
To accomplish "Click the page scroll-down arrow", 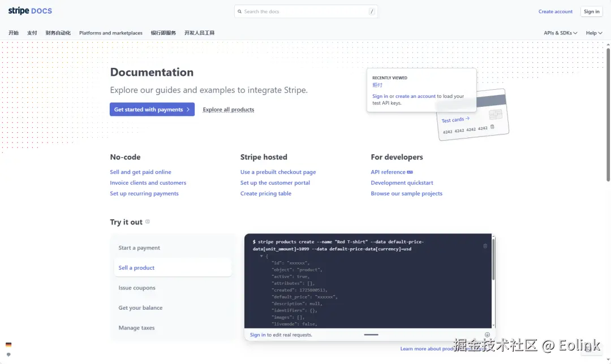I will pos(608,359).
